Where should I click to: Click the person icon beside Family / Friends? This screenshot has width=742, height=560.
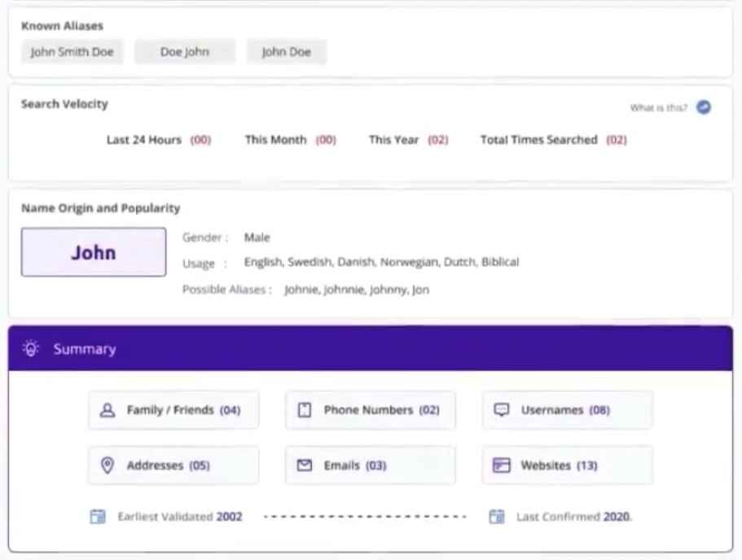(x=107, y=410)
